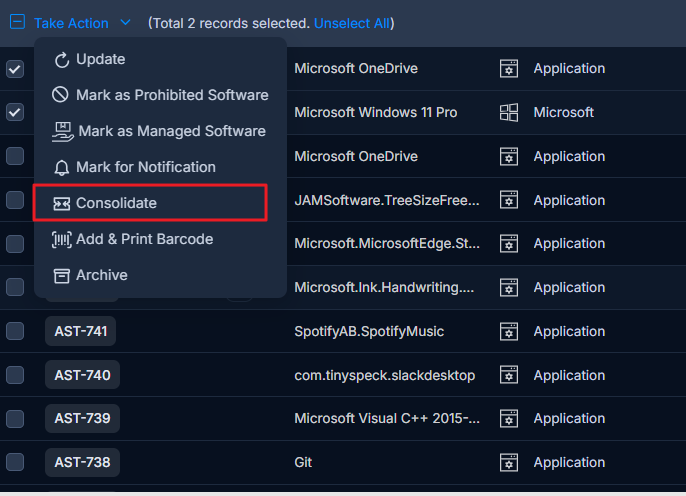Screen dimensions: 686x496
Task: Click the Archive box icon
Action: click(x=62, y=276)
